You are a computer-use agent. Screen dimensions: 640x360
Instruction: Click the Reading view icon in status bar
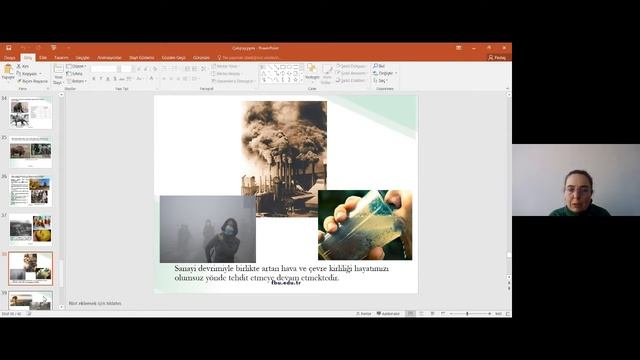(432, 314)
